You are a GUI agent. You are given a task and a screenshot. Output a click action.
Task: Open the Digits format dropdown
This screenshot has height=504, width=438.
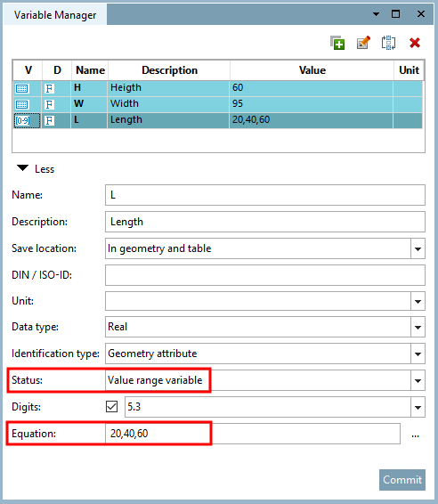[418, 407]
